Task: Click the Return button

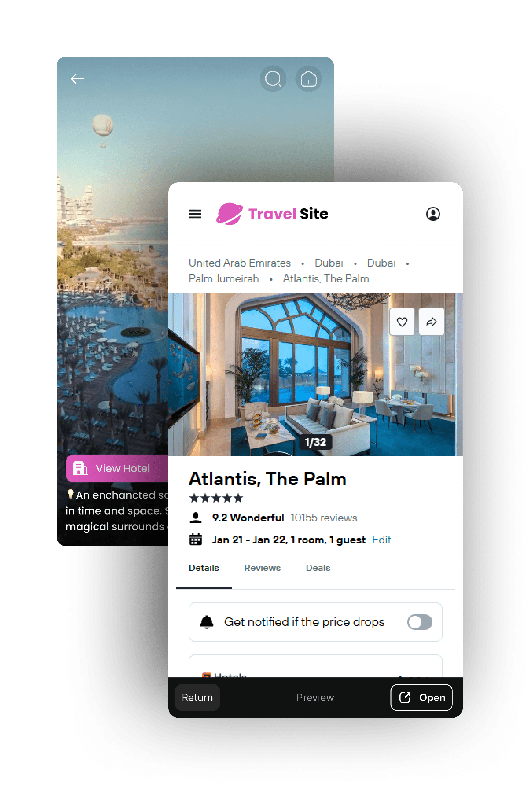Action: click(x=197, y=697)
